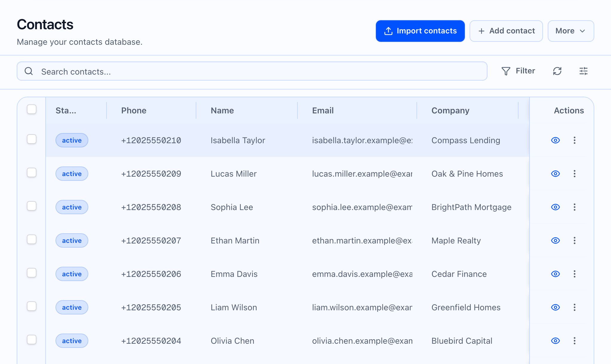Image resolution: width=611 pixels, height=364 pixels.
Task: Tick the Liam Wilson row checkbox
Action: [x=32, y=306]
